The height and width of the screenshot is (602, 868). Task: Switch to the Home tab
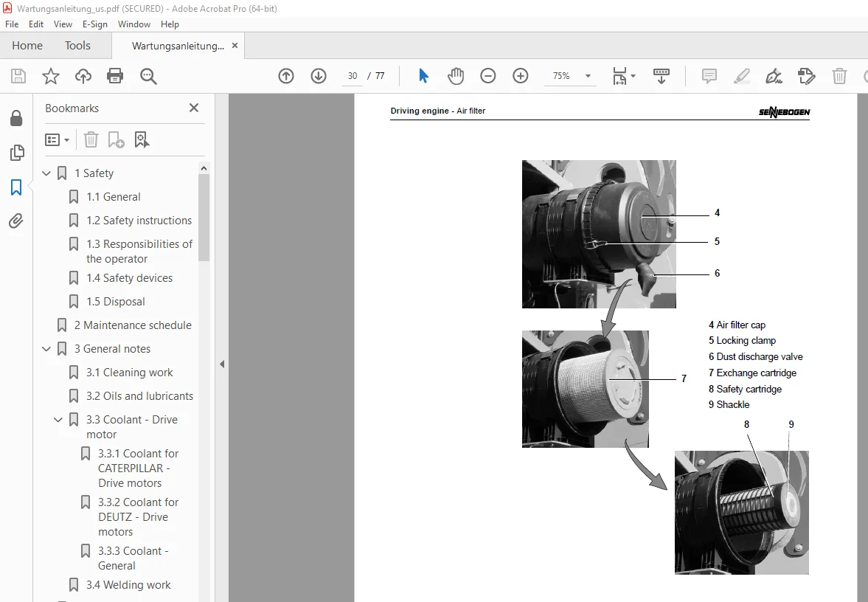point(27,46)
